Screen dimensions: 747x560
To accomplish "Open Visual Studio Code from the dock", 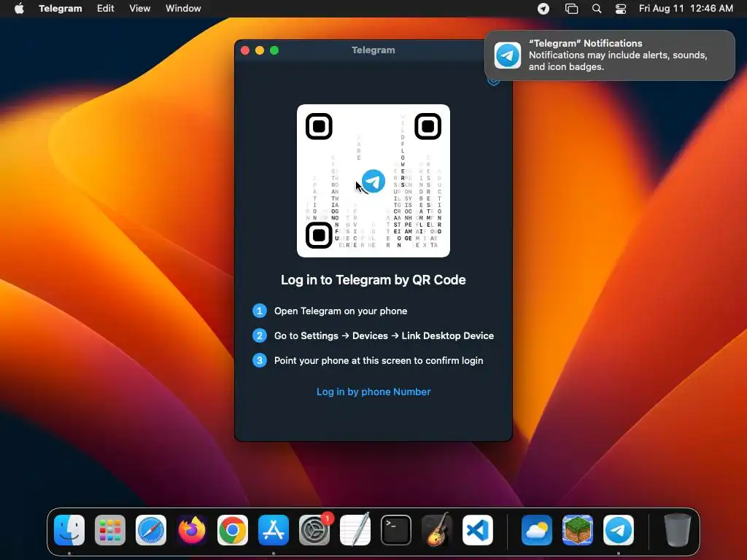I will (477, 530).
